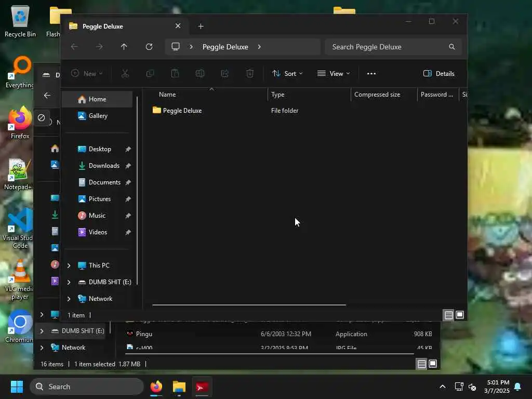Open VLC media player desktop shortcut
This screenshot has height=399, width=532.
pyautogui.click(x=19, y=280)
